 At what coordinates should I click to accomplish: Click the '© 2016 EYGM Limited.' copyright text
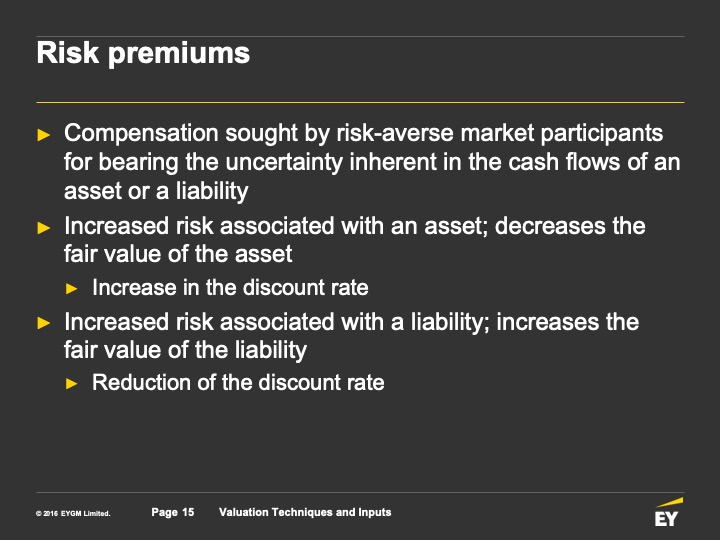pos(73,514)
